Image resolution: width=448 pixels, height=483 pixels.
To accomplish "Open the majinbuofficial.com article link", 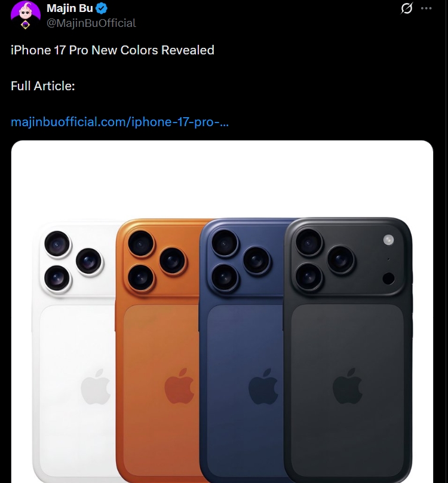I will tap(120, 122).
